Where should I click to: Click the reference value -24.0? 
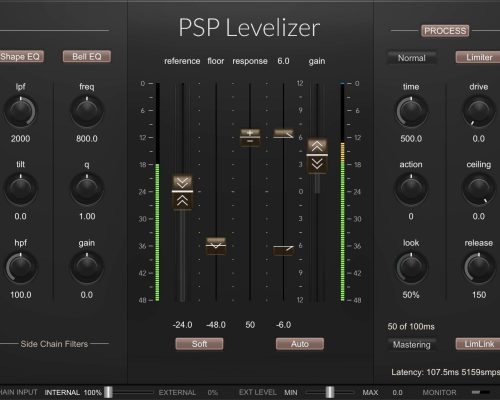point(182,325)
